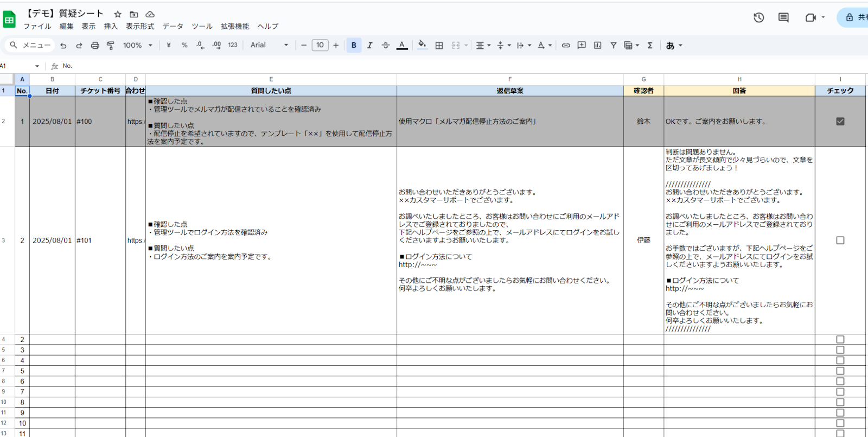Open the cell borders tool
The height and width of the screenshot is (437, 868).
[439, 46]
